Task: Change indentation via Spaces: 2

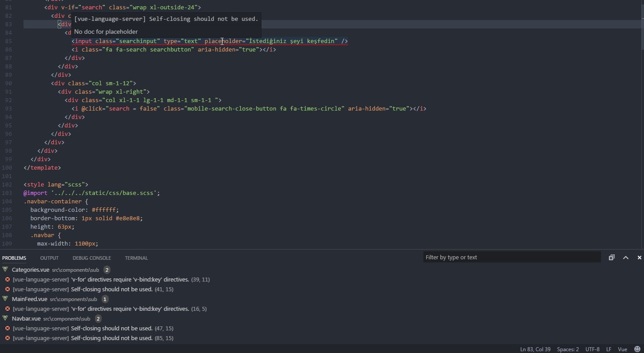Action: [568, 349]
